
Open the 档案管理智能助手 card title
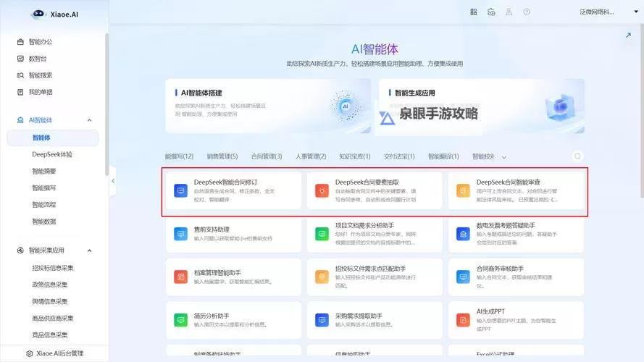(217, 272)
